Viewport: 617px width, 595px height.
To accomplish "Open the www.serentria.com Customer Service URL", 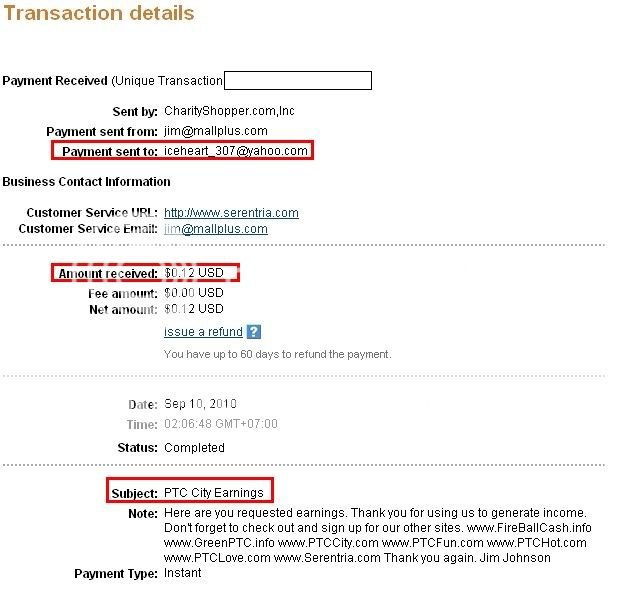I will pos(231,212).
